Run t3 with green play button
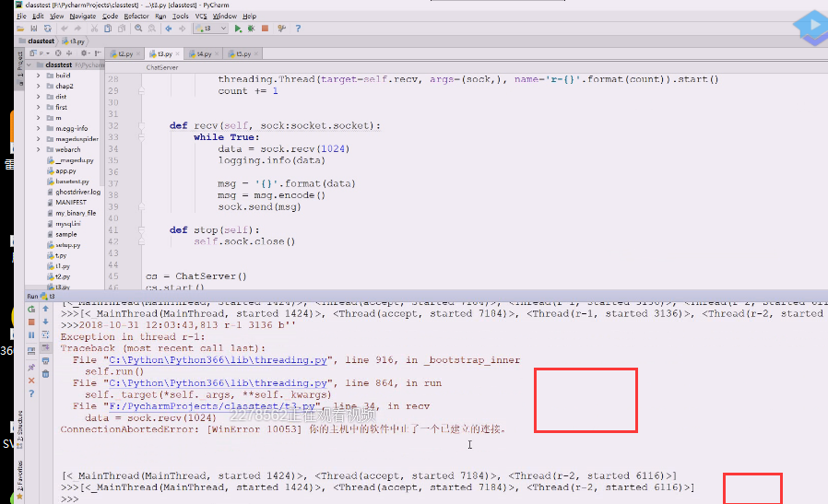The width and height of the screenshot is (828, 504). pyautogui.click(x=238, y=29)
